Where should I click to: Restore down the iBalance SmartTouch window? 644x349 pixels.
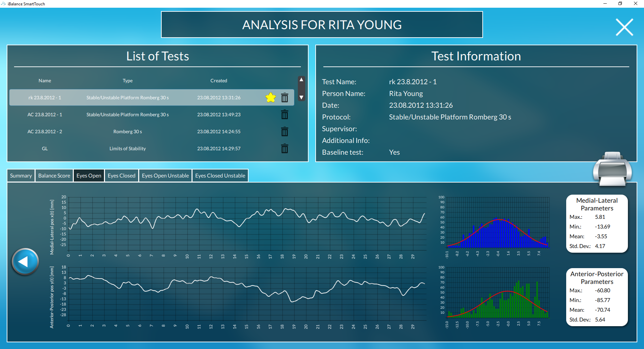click(620, 4)
